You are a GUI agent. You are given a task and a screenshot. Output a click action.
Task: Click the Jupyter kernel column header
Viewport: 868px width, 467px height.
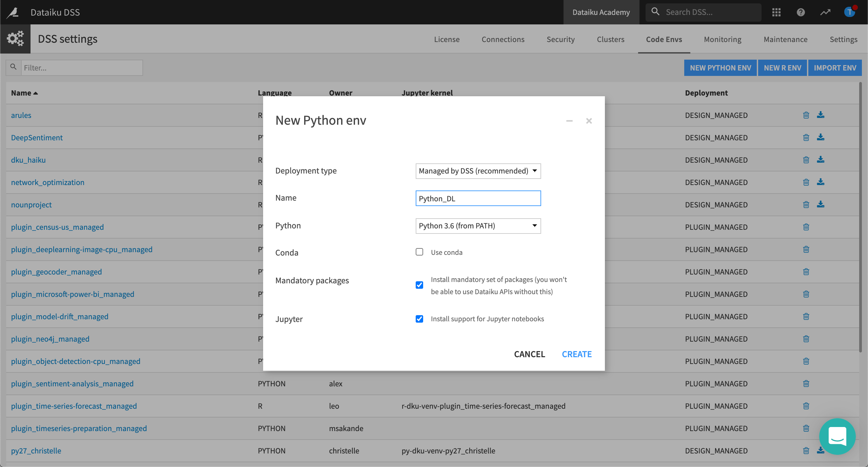click(427, 93)
